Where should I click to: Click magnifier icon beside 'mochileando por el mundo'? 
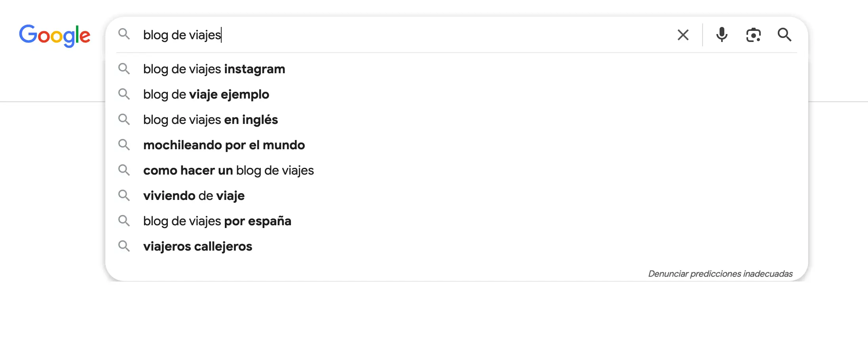pos(124,145)
